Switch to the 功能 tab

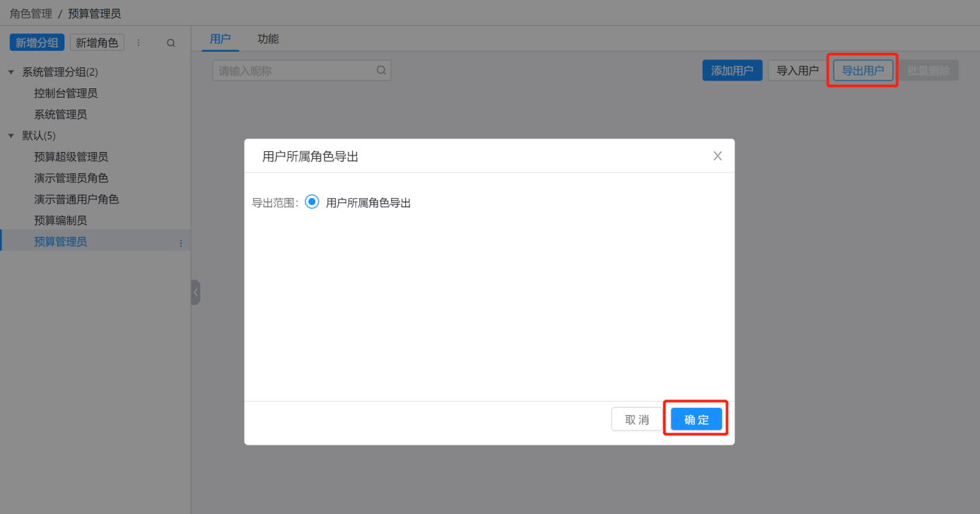(x=268, y=39)
